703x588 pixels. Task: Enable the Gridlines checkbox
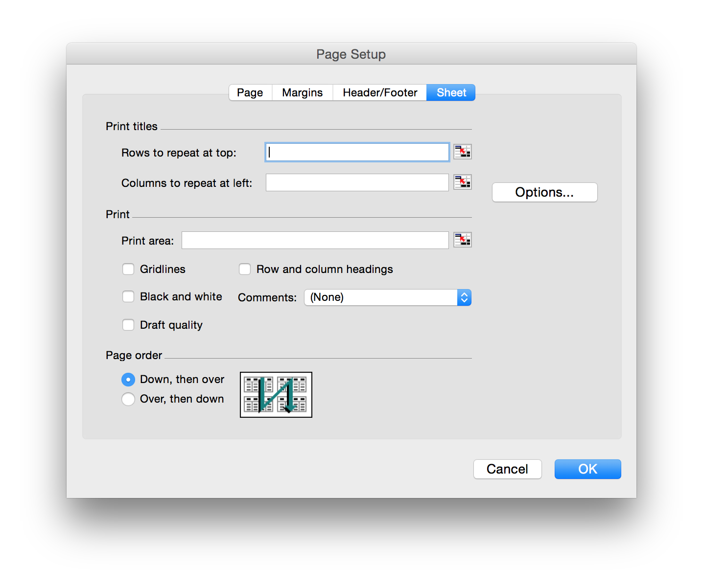tap(128, 270)
